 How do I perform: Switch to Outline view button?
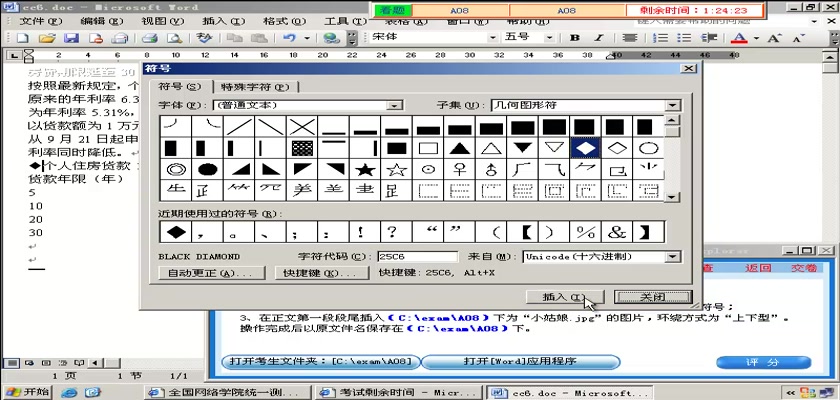[x=63, y=363]
